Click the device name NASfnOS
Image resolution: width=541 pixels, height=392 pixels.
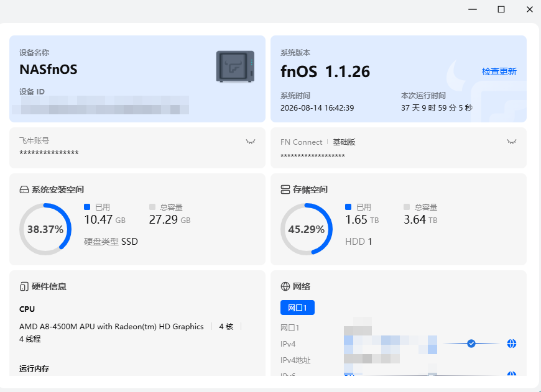coord(49,70)
